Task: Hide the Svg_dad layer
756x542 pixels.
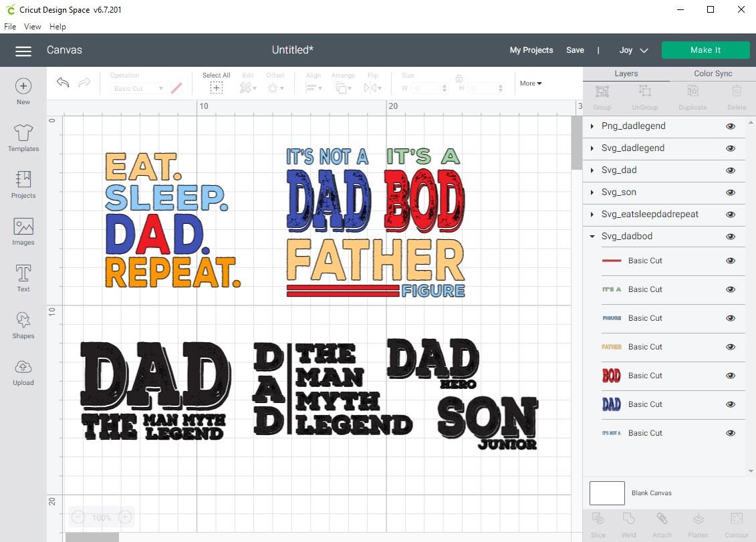Action: 731,170
